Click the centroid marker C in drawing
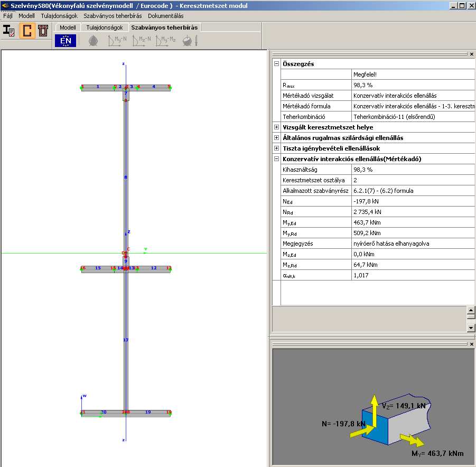This screenshot has width=476, height=467. point(128,249)
